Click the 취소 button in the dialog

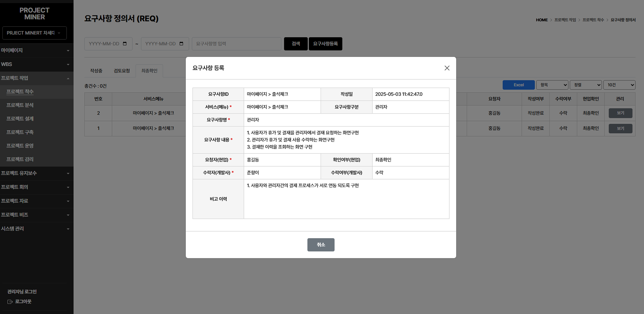[x=321, y=245]
